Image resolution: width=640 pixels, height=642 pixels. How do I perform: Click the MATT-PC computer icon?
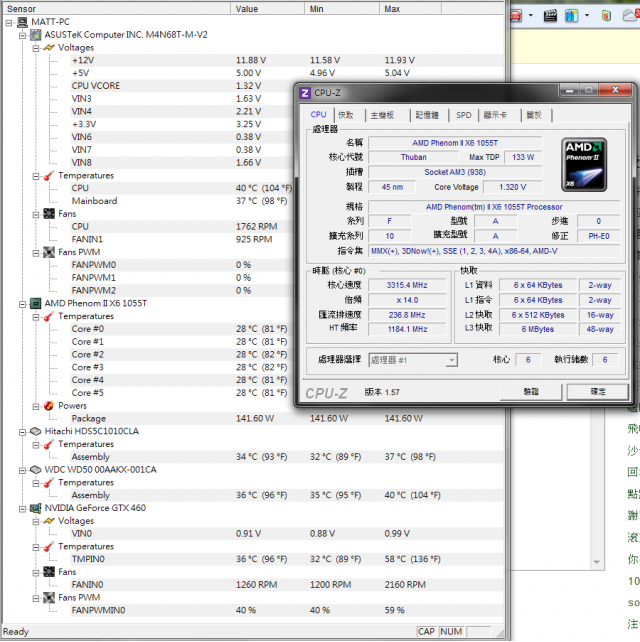(23, 22)
